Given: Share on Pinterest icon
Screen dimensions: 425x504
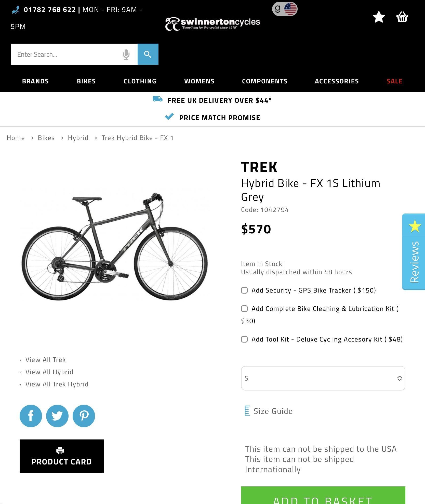Looking at the screenshot, I should coord(84,416).
